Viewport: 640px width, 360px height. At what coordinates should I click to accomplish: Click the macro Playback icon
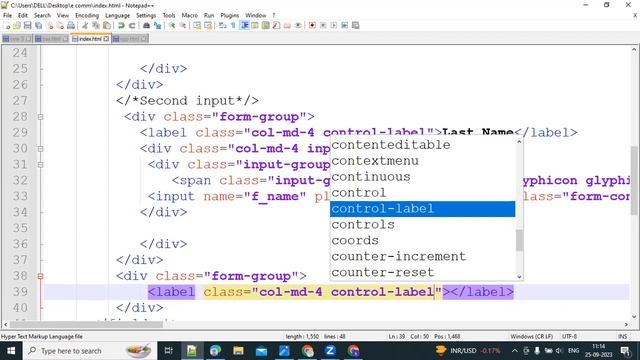point(333,25)
